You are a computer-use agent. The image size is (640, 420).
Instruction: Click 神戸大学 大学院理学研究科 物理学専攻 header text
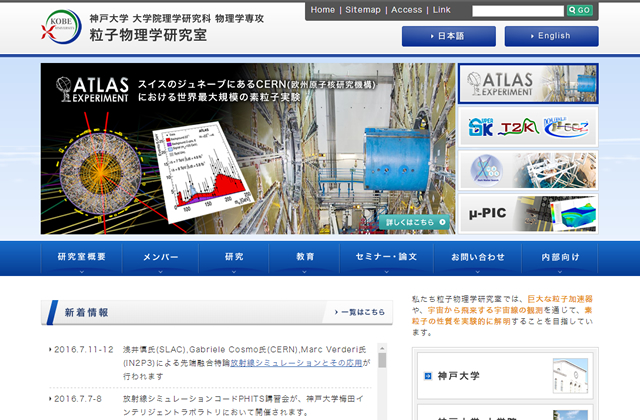tap(177, 18)
